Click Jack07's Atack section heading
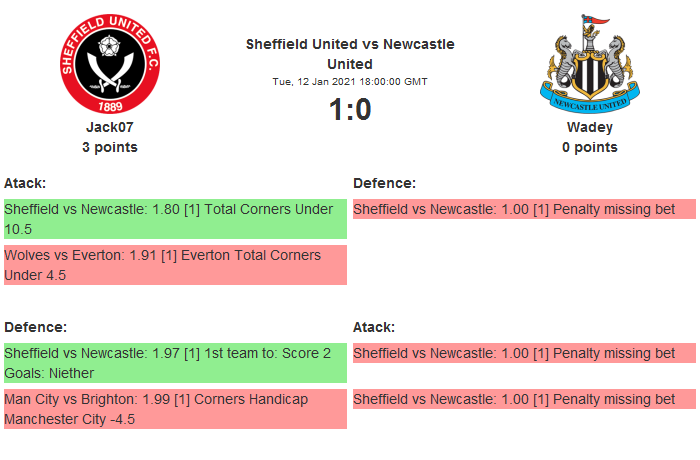The width and height of the screenshot is (700, 460). click(x=25, y=183)
